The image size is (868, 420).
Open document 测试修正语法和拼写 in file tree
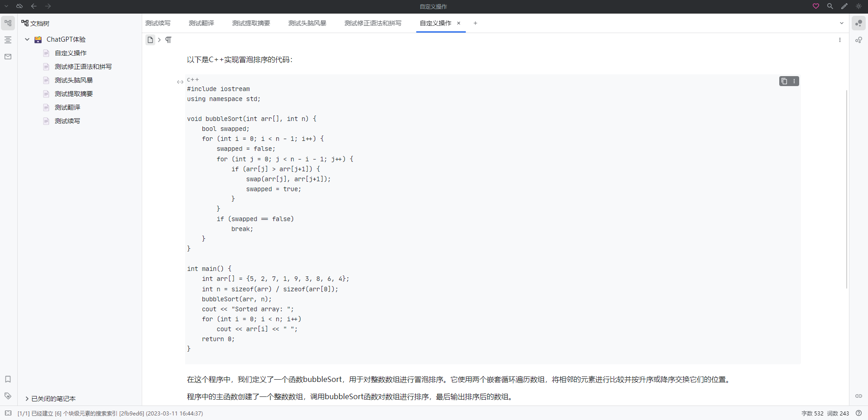coord(83,67)
